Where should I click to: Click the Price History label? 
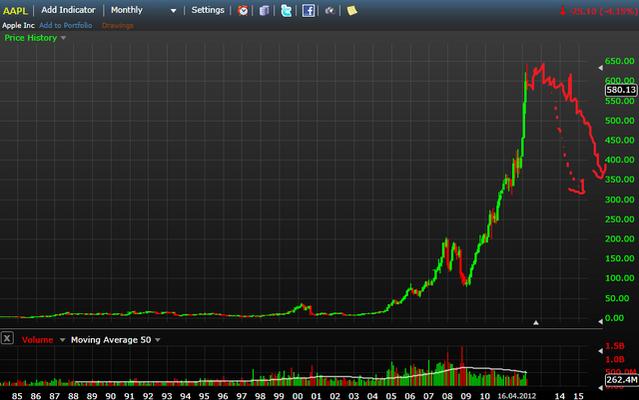coord(31,38)
